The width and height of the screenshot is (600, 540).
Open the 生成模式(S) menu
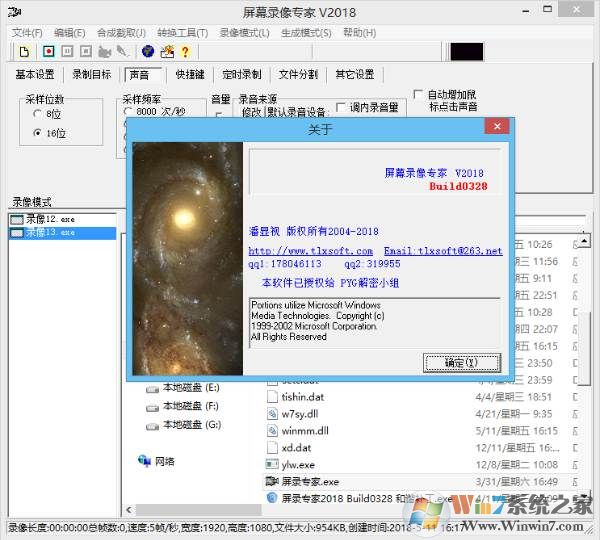pyautogui.click(x=306, y=33)
